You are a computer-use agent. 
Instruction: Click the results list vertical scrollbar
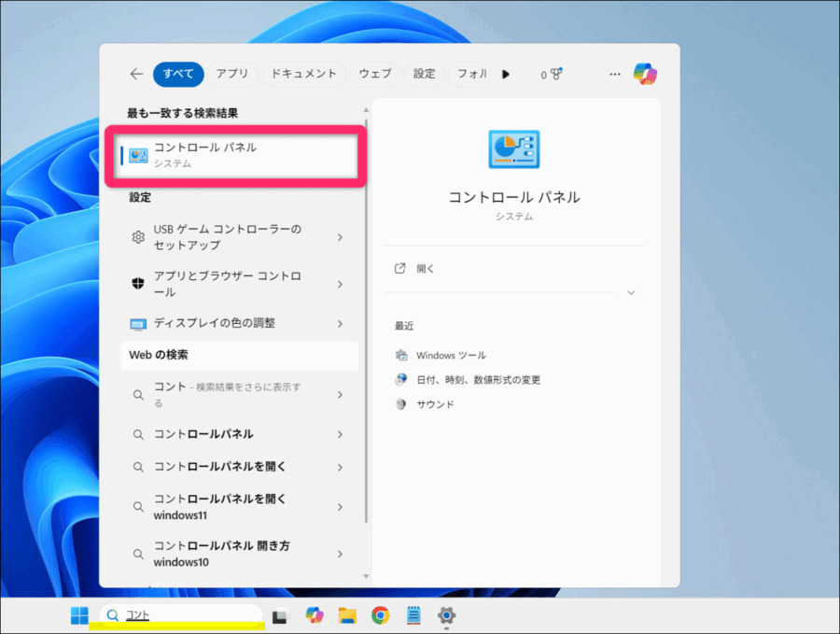click(x=366, y=317)
